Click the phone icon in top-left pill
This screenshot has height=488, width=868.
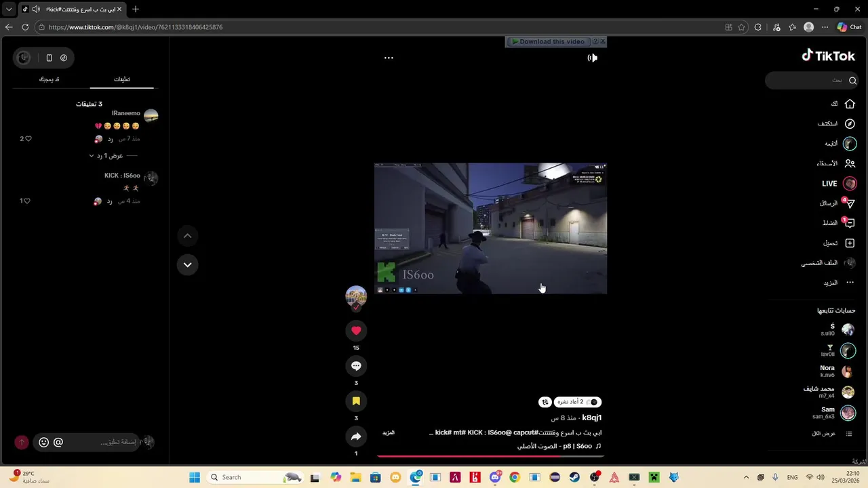[x=49, y=58]
